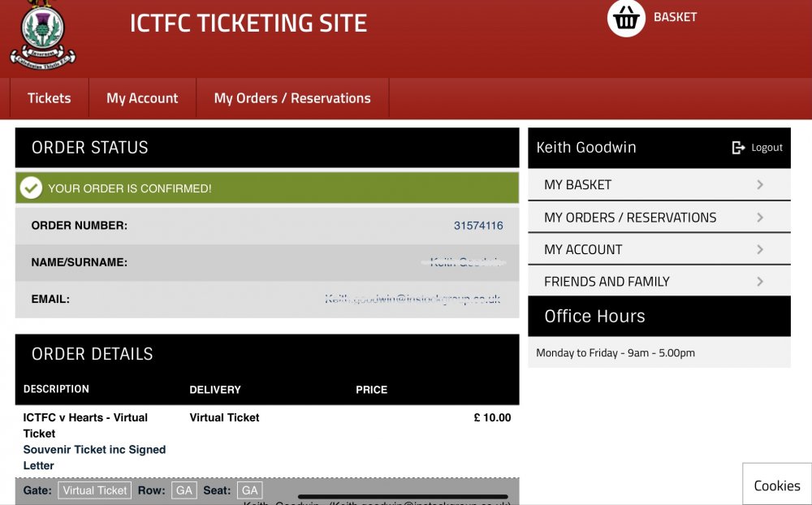
Task: Click the Row GA box
Action: 184,490
